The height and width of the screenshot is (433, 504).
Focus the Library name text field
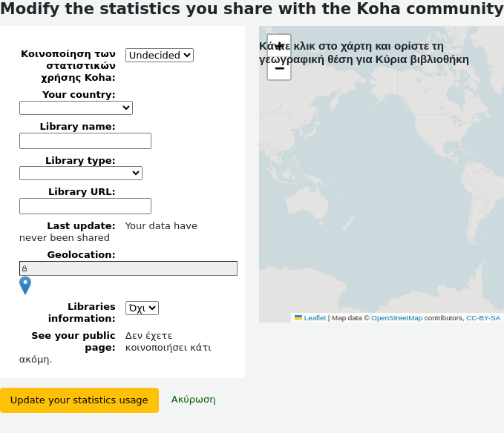point(85,141)
